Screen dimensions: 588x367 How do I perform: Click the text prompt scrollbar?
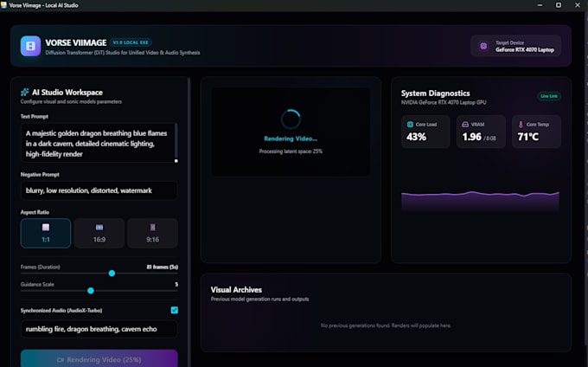[x=176, y=141]
